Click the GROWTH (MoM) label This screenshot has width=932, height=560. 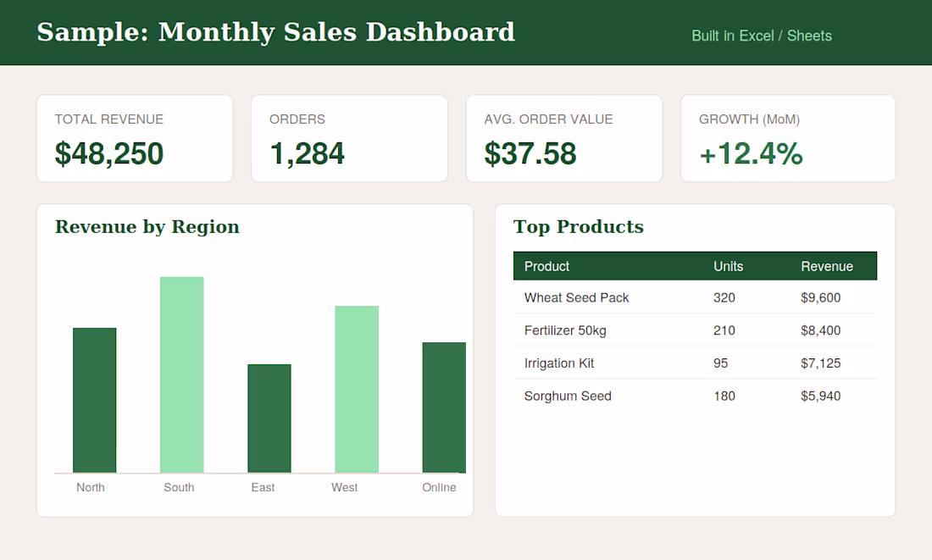[x=749, y=119]
